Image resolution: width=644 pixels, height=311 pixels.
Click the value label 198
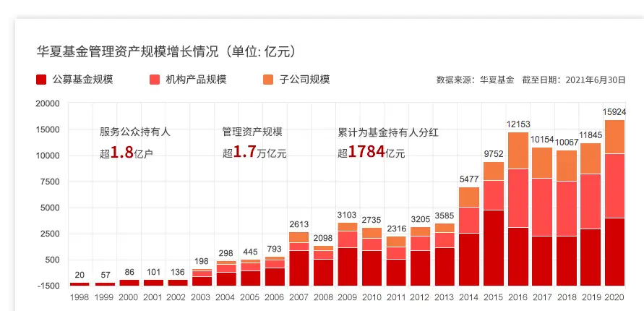tap(202, 261)
